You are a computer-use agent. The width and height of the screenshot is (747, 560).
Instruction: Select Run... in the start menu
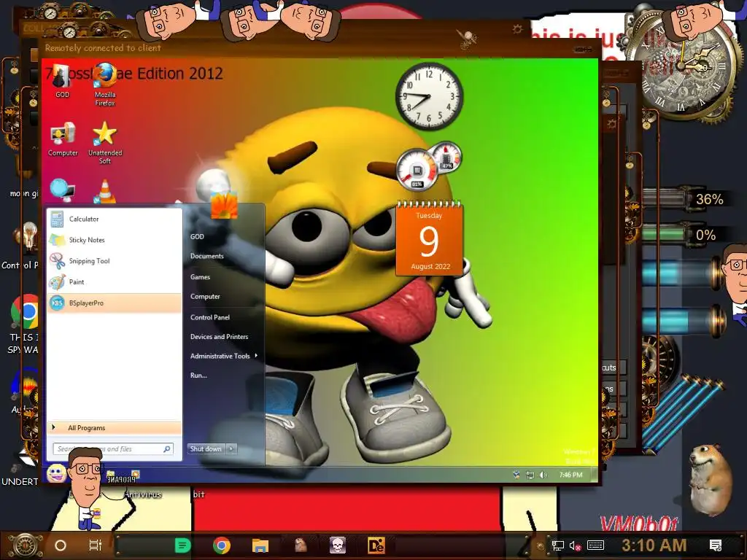pyautogui.click(x=198, y=376)
